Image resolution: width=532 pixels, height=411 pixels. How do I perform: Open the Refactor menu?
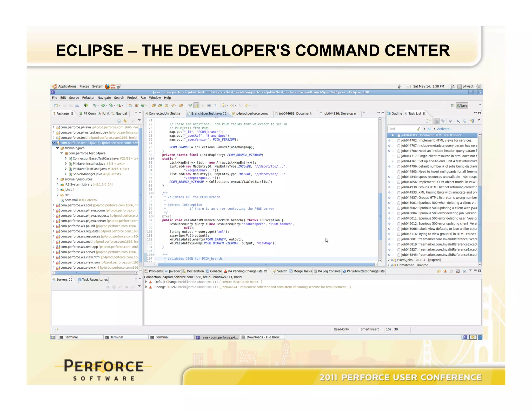[88, 98]
